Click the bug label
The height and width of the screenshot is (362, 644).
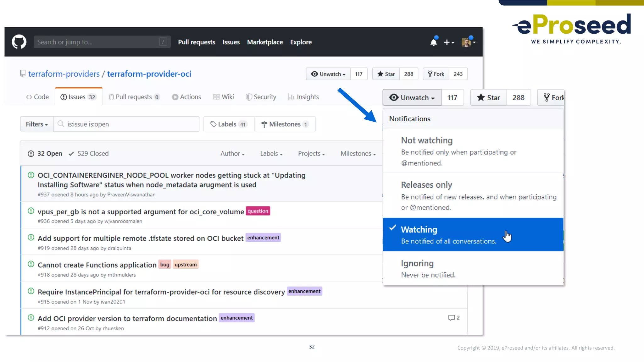[x=165, y=265]
